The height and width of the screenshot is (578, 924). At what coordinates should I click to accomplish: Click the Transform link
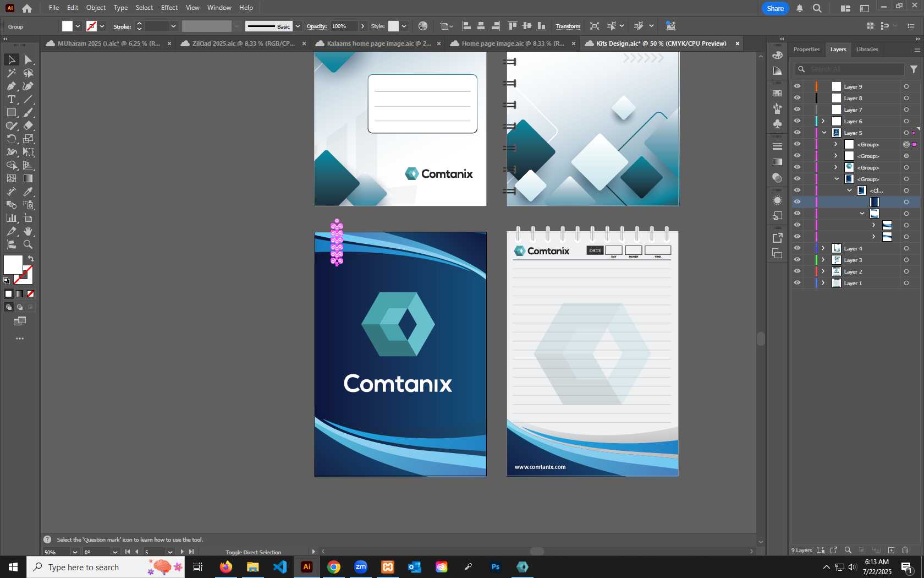point(568,26)
